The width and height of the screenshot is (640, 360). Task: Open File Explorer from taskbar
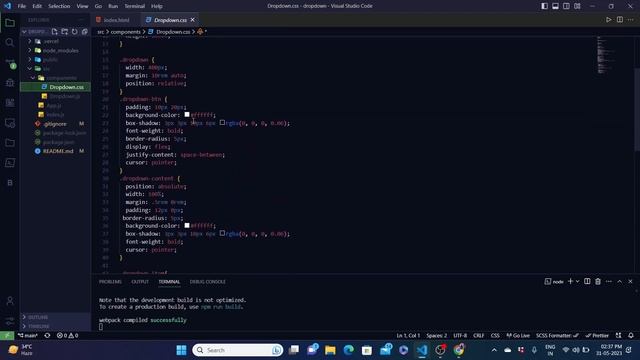(330, 350)
